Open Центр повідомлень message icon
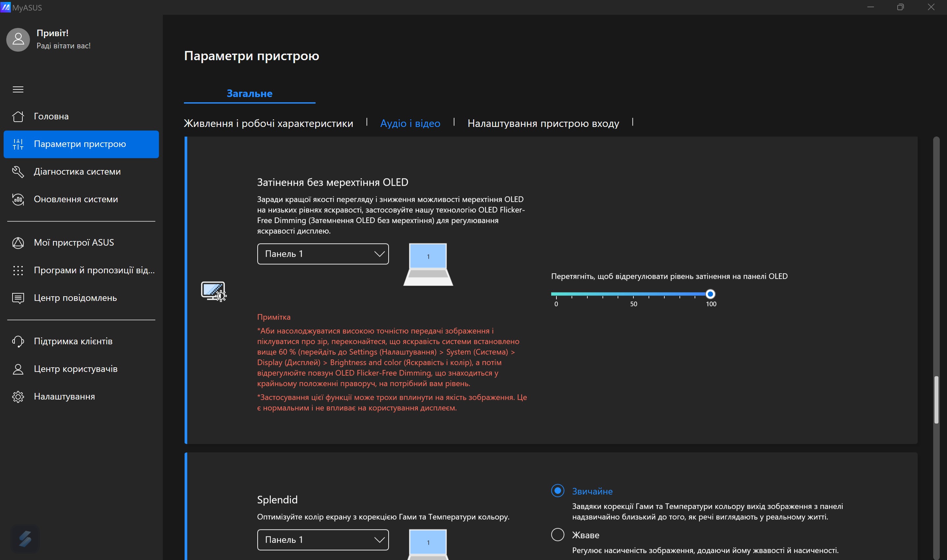Screen dimensions: 947x560 [18, 298]
